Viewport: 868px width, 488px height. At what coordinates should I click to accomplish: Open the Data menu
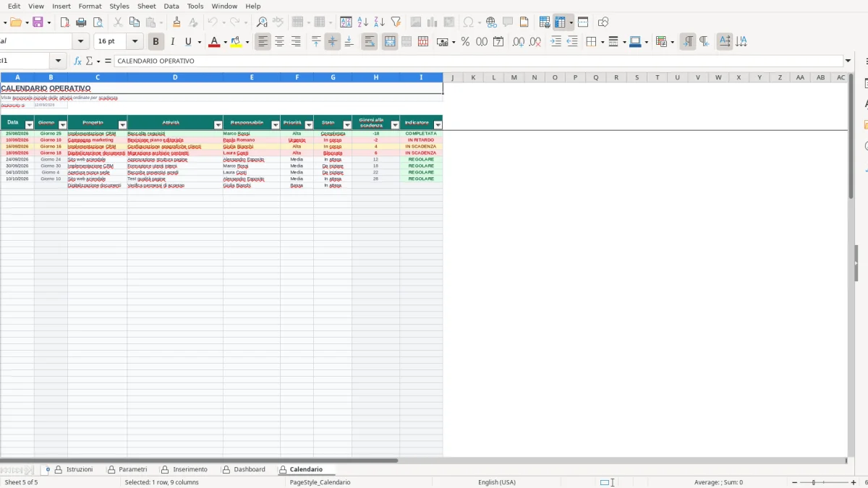(171, 6)
